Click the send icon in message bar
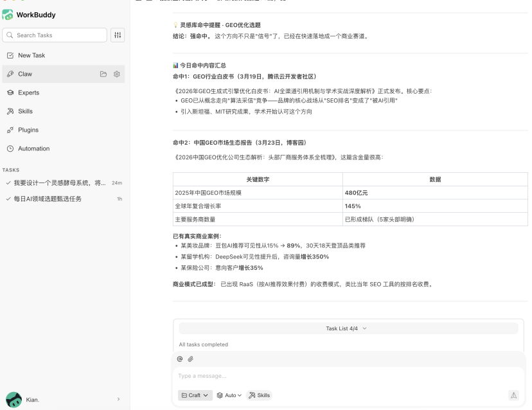This screenshot has height=410, width=532. (x=513, y=395)
